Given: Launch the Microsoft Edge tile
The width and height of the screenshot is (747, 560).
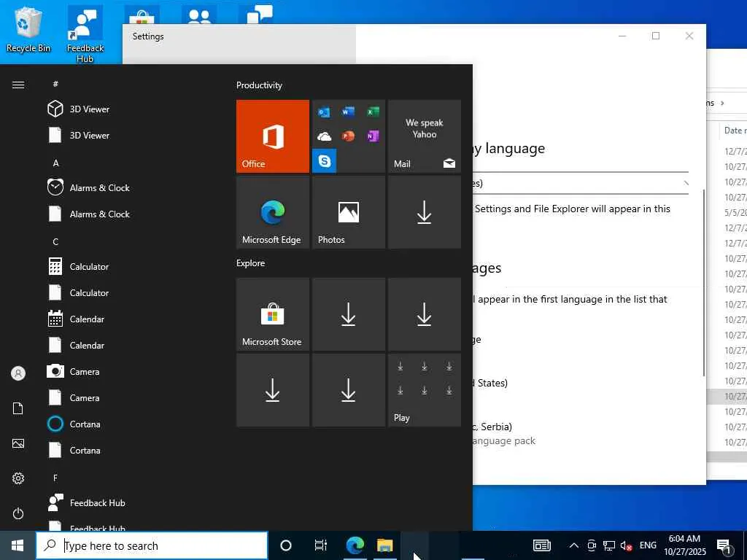Looking at the screenshot, I should (x=273, y=212).
